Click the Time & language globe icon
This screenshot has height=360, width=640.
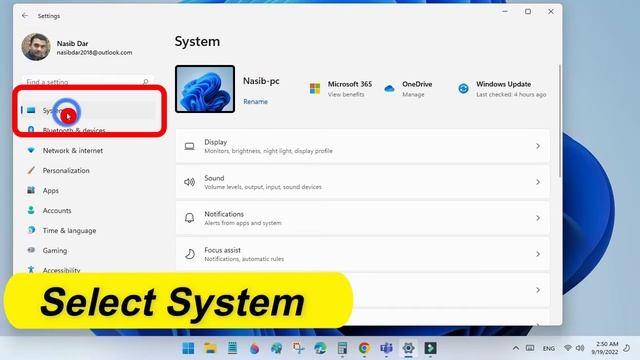click(31, 230)
